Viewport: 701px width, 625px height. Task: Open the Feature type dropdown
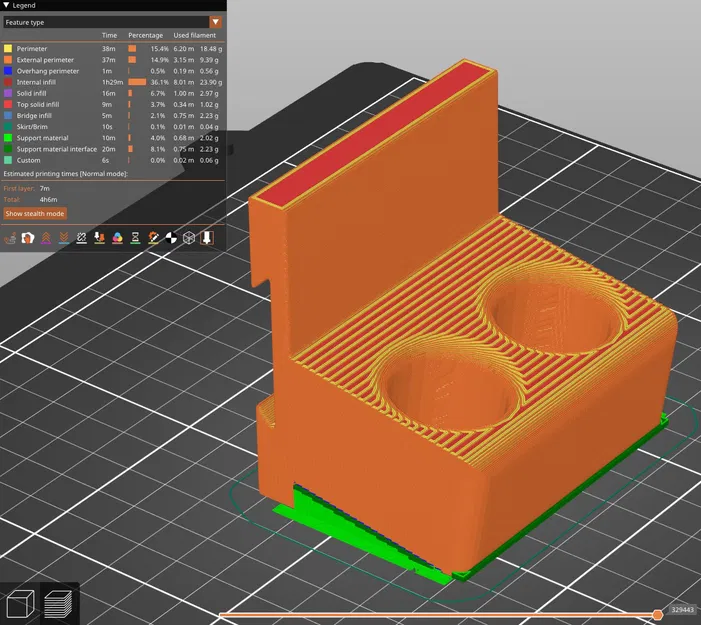[113, 22]
